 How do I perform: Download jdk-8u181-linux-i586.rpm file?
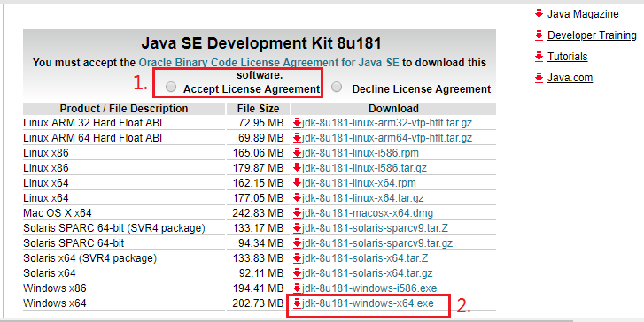361,153
